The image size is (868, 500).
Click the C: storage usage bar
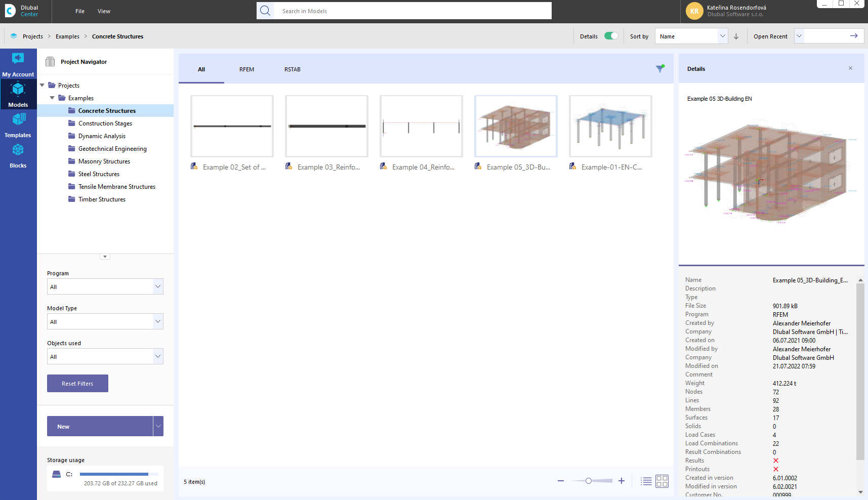click(119, 474)
